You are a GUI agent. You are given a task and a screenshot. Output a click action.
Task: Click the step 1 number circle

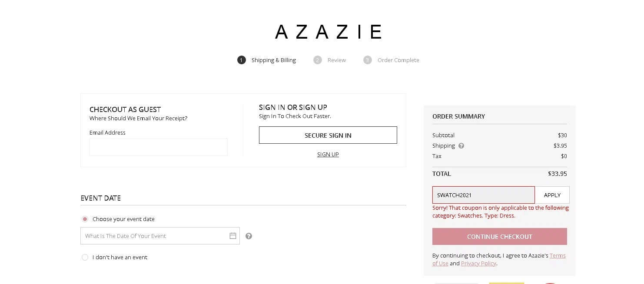(x=242, y=60)
